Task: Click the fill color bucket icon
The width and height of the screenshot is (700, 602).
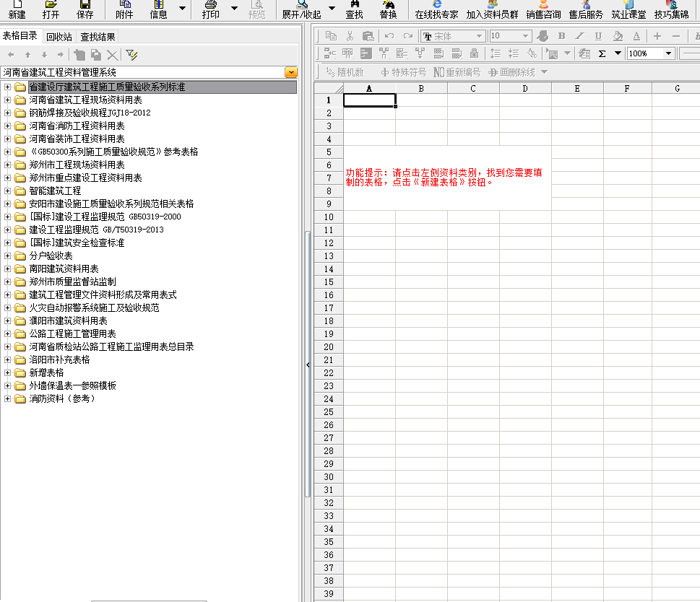Action: click(617, 36)
